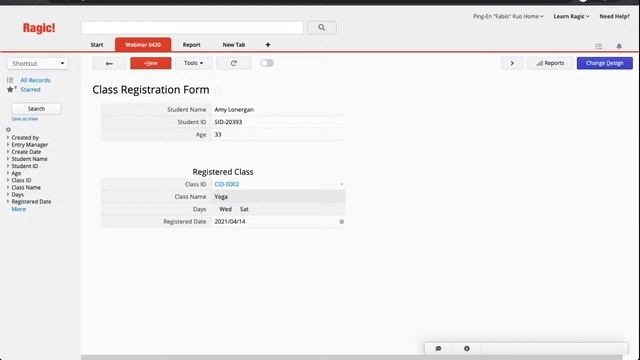Click the 2021/04/14 date value
Viewport: 640px width, 360px height.
(x=230, y=222)
